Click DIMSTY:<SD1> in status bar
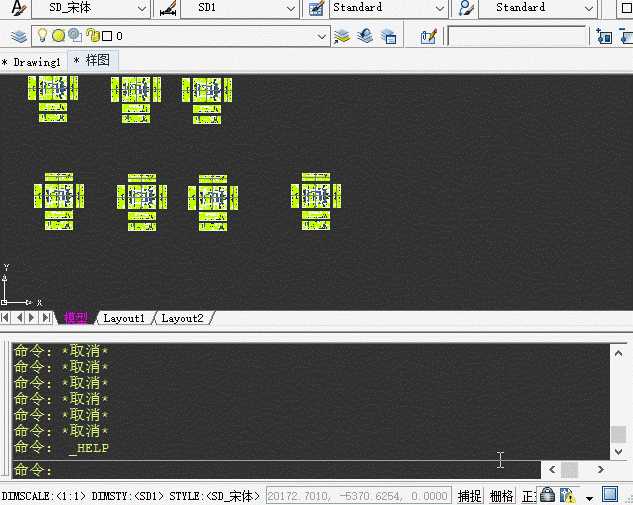Viewport: 633px width, 505px height. [128, 496]
